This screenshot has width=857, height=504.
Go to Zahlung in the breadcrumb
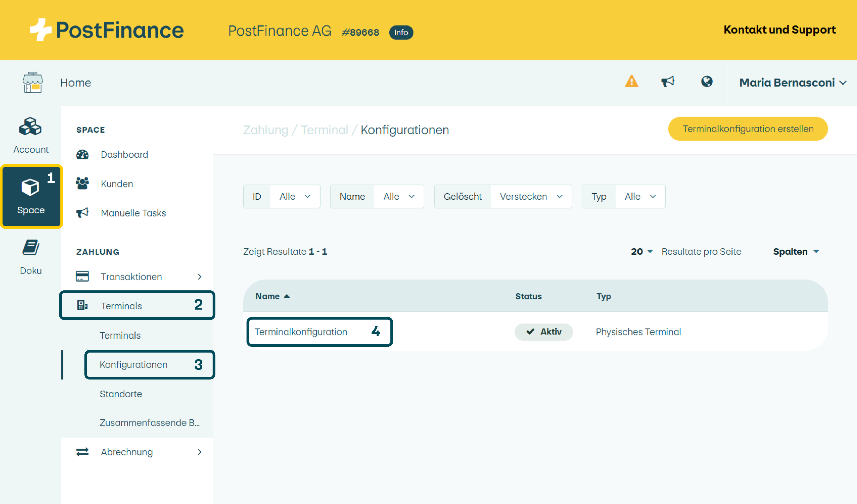(266, 130)
